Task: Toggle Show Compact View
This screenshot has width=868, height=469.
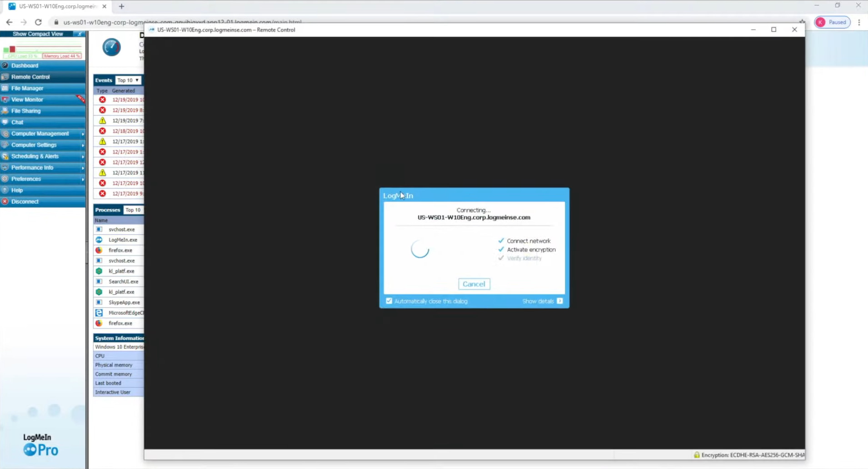Action: pyautogui.click(x=38, y=34)
